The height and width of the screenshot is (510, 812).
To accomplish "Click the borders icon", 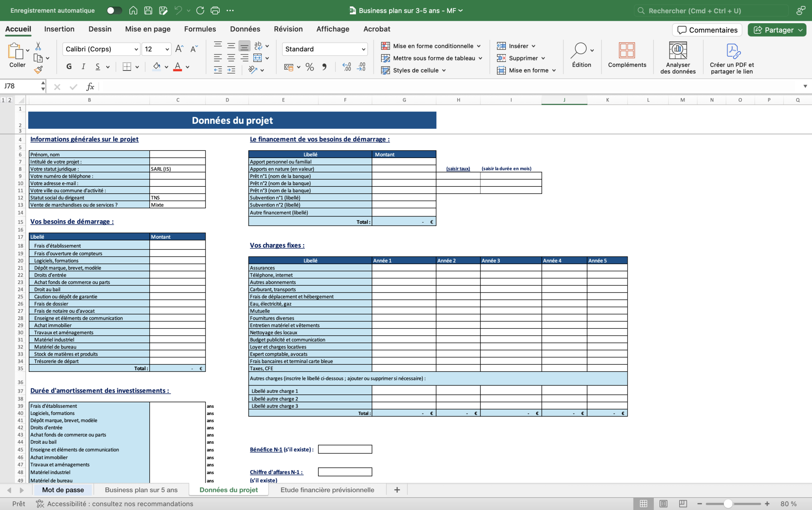I will coord(127,67).
